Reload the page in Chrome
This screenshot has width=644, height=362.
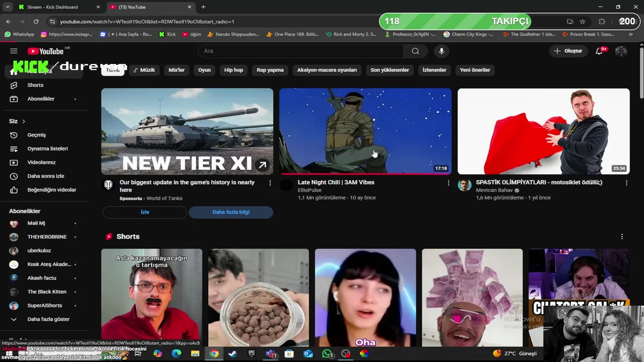[x=36, y=22]
